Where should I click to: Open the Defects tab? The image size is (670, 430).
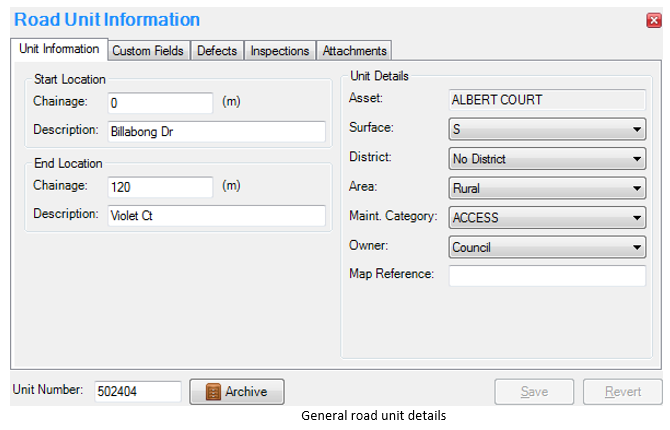[217, 50]
